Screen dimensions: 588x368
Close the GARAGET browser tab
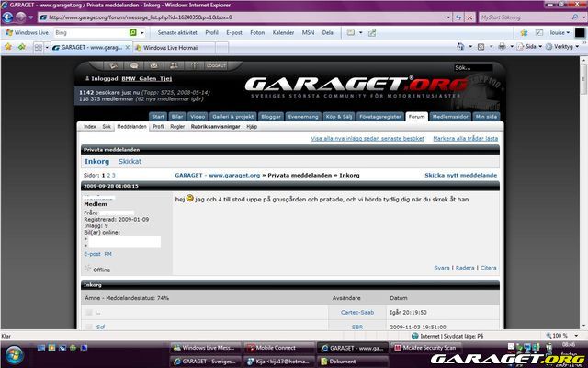(x=128, y=47)
